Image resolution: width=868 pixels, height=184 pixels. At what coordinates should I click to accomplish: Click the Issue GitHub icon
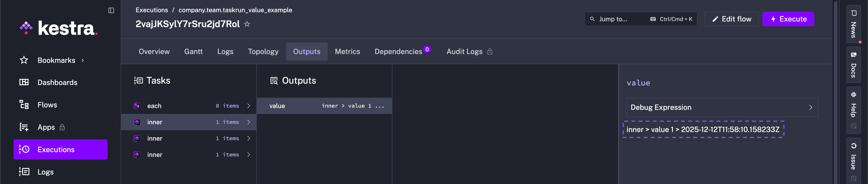pos(854,146)
